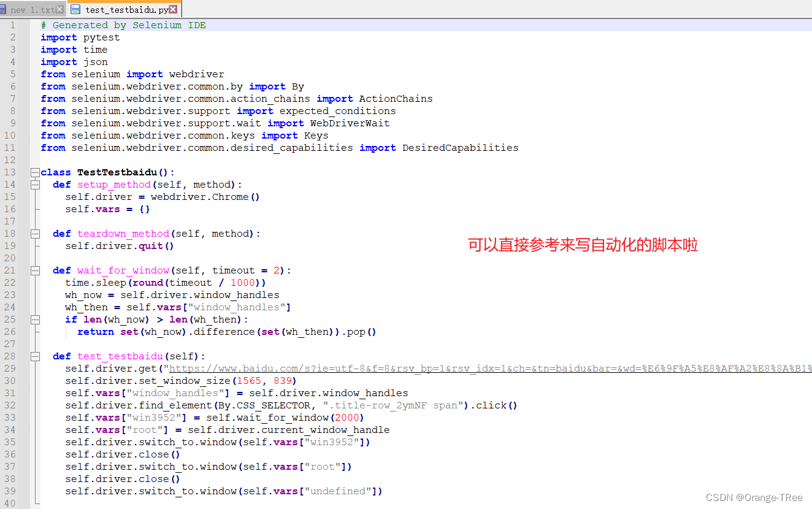Close the new 1.txt tab
812x509 pixels.
click(59, 9)
